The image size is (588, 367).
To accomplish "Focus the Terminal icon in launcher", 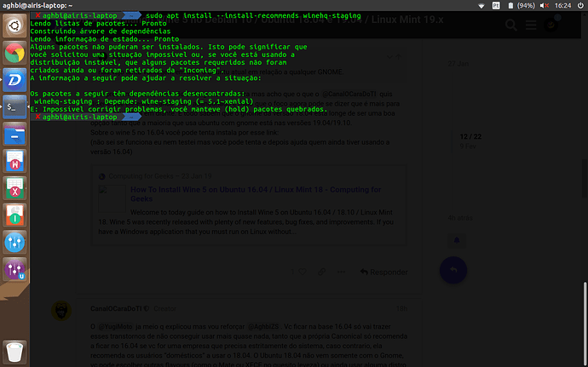I will [14, 106].
